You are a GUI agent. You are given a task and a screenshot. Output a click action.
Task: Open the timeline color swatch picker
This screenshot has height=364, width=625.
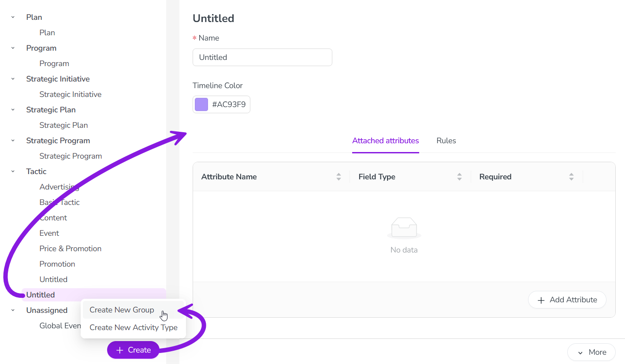tap(201, 104)
